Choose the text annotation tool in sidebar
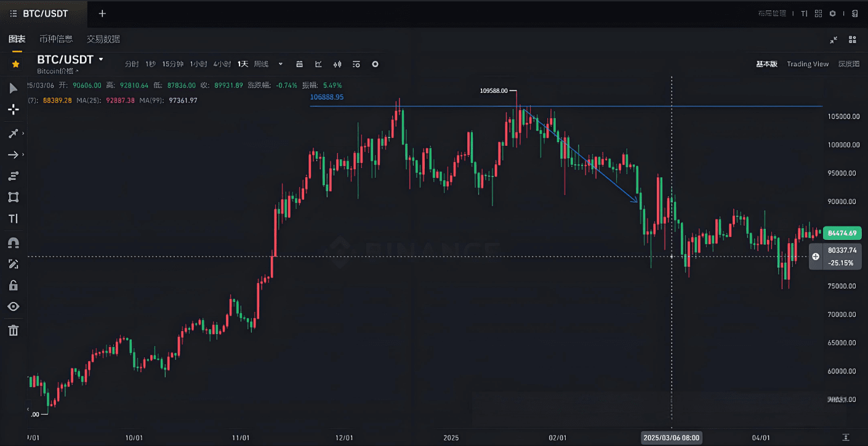The height and width of the screenshot is (446, 868). (14, 219)
